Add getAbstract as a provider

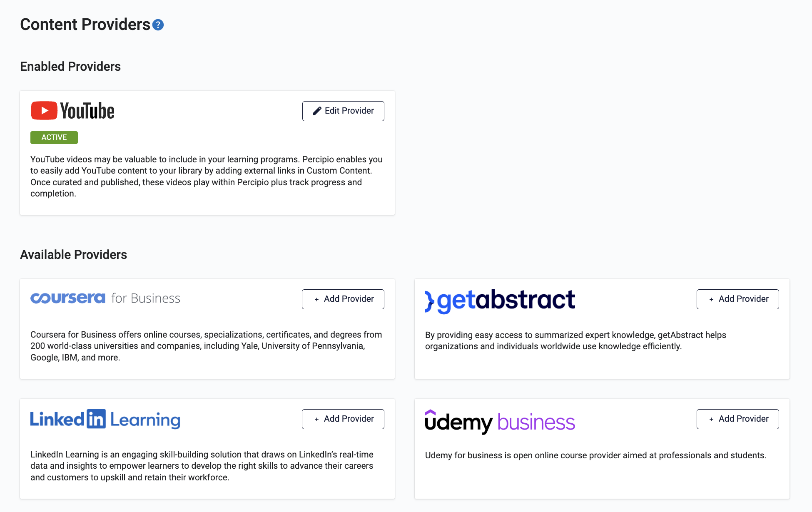click(x=737, y=299)
